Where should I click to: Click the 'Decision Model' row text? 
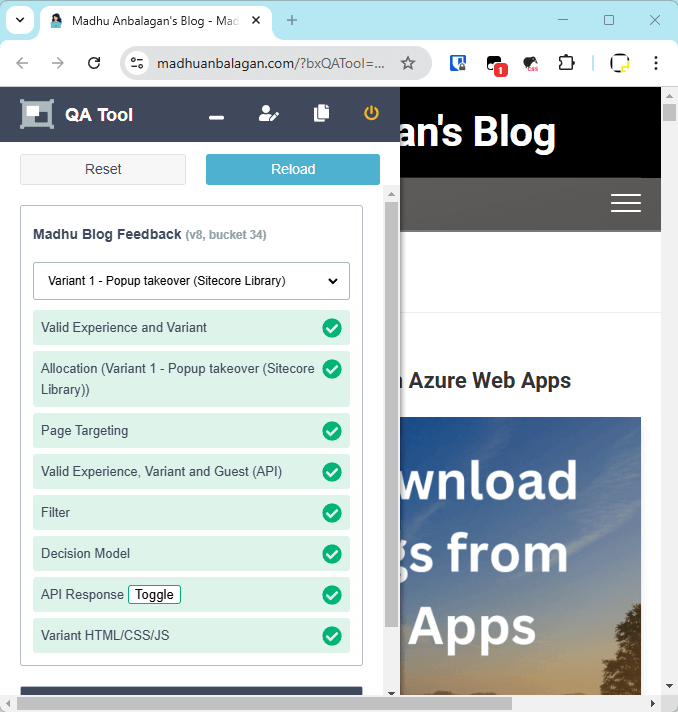click(85, 554)
